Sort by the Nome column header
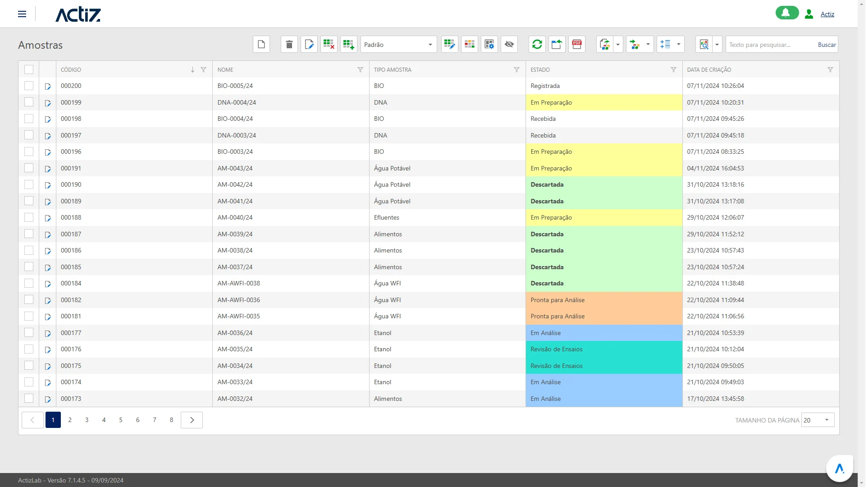868x487 pixels. point(225,69)
